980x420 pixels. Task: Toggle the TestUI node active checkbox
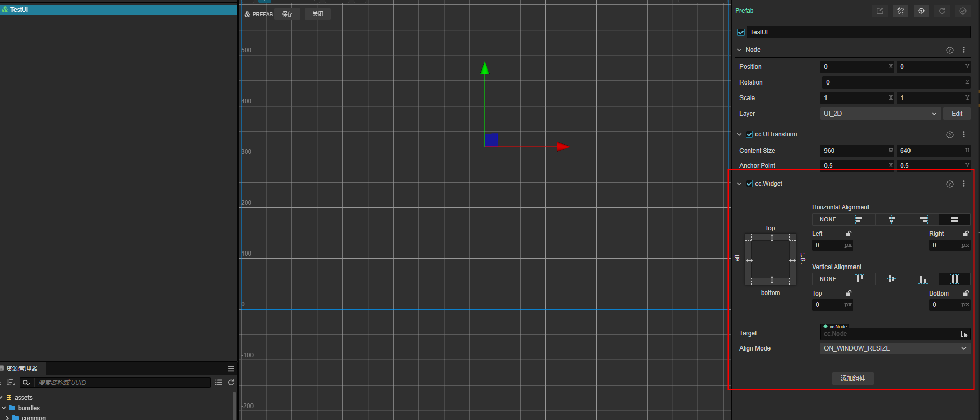click(x=741, y=32)
